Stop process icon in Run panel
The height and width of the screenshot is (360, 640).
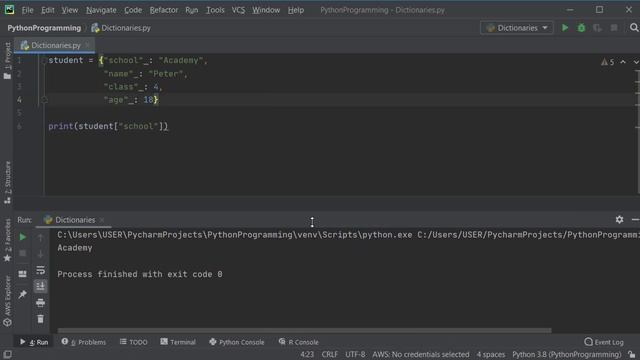tap(23, 253)
